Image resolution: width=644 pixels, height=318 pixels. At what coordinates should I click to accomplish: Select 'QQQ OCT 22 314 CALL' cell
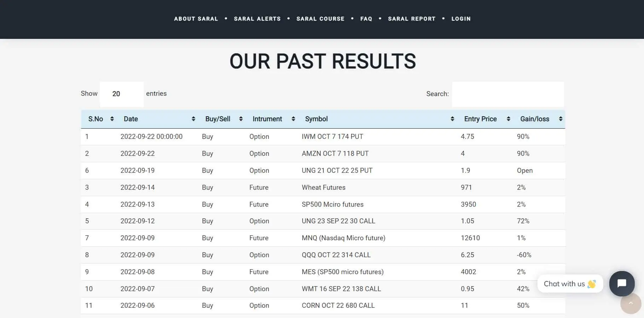pyautogui.click(x=336, y=255)
